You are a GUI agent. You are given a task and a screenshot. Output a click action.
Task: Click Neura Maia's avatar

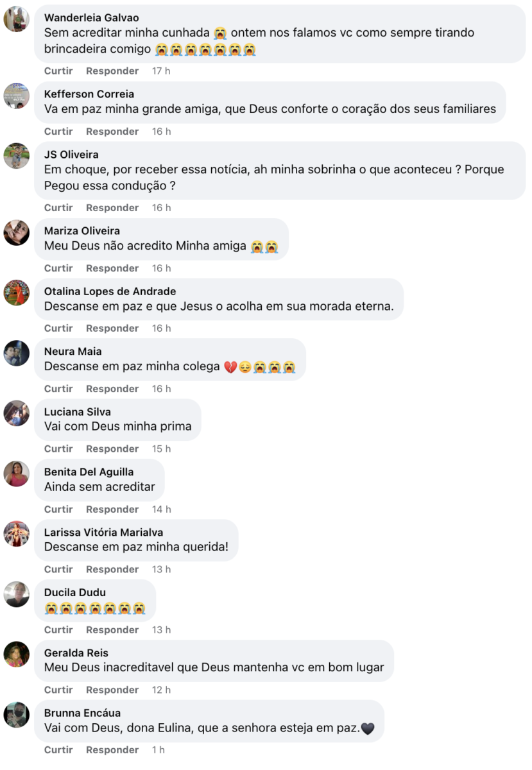17,352
